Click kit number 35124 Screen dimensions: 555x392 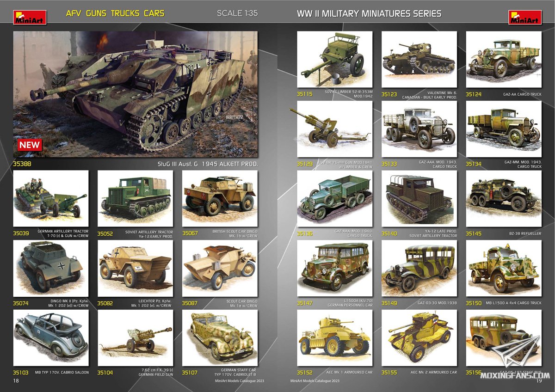pos(474,94)
